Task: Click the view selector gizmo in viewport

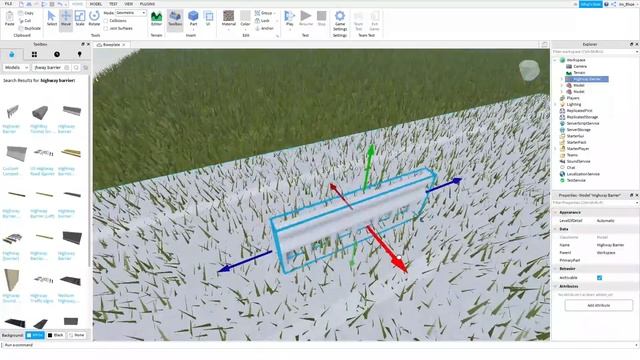Action: [x=529, y=70]
